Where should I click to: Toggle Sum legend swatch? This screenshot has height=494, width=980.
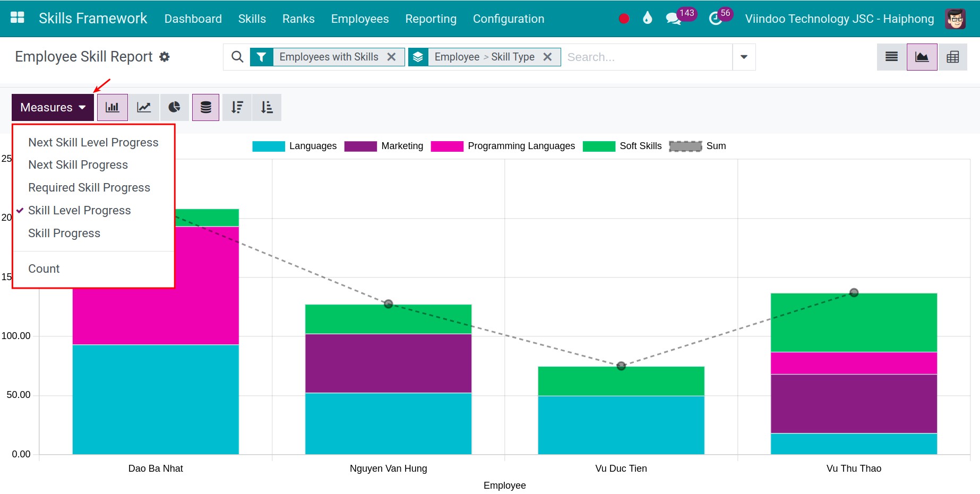685,146
